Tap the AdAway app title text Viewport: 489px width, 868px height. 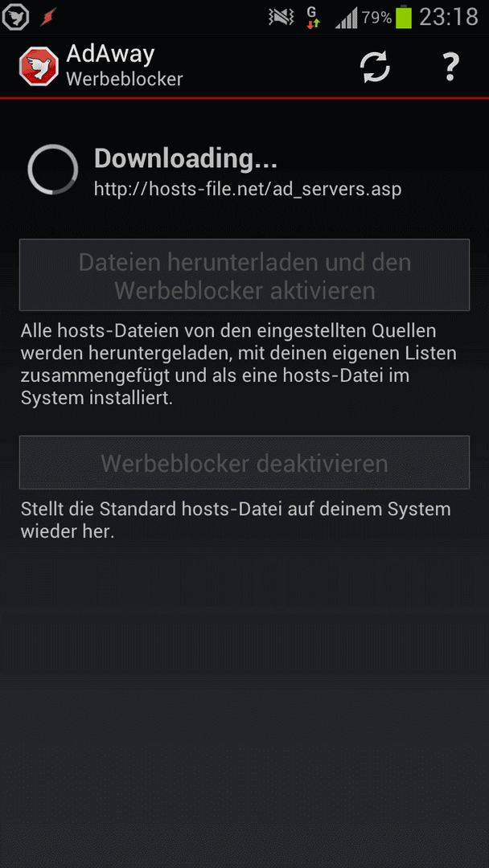pyautogui.click(x=110, y=54)
